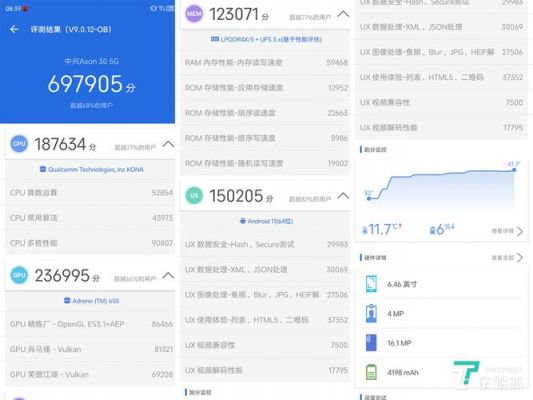This screenshot has width=533, height=400.
Task: Open LPDDR4X/5 + UFS 3.x performance link
Action: click(x=266, y=39)
